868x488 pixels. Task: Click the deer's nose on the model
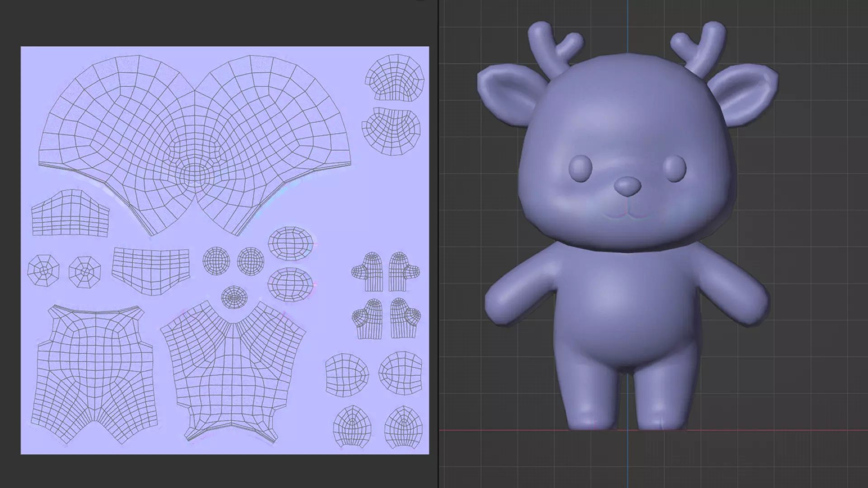coord(627,185)
